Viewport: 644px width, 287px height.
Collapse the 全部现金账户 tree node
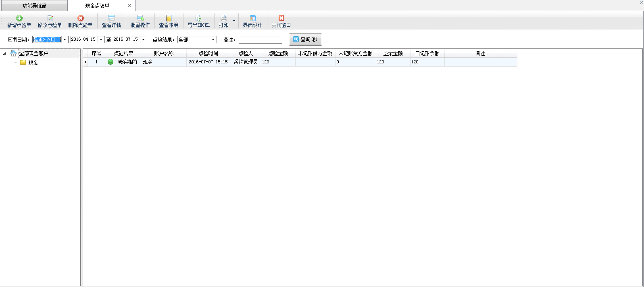(x=4, y=54)
